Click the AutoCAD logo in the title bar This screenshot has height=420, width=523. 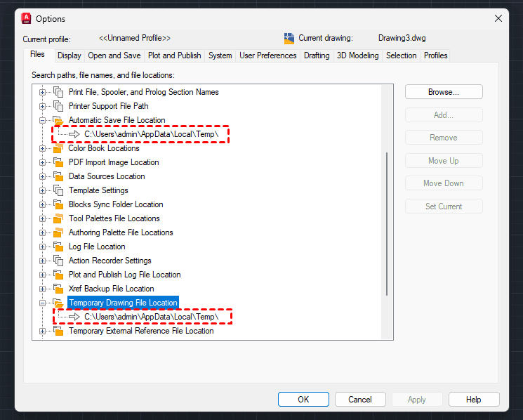click(x=26, y=18)
